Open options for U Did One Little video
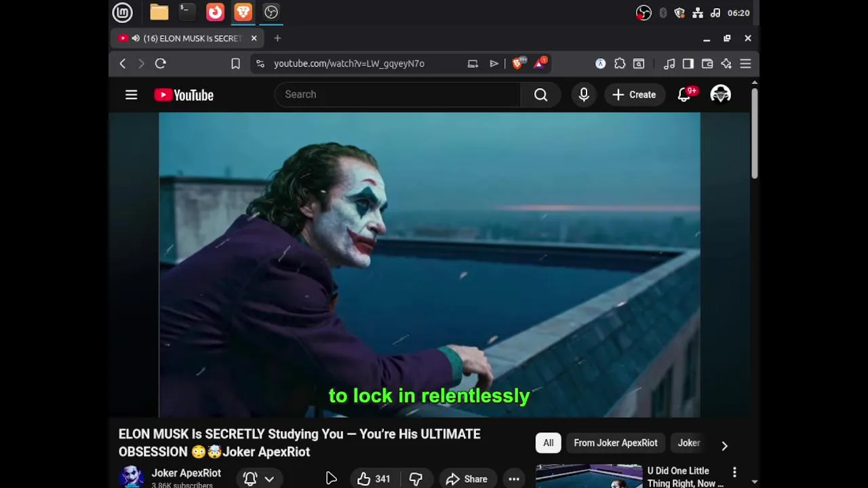Image resolution: width=868 pixels, height=488 pixels. coord(734,472)
